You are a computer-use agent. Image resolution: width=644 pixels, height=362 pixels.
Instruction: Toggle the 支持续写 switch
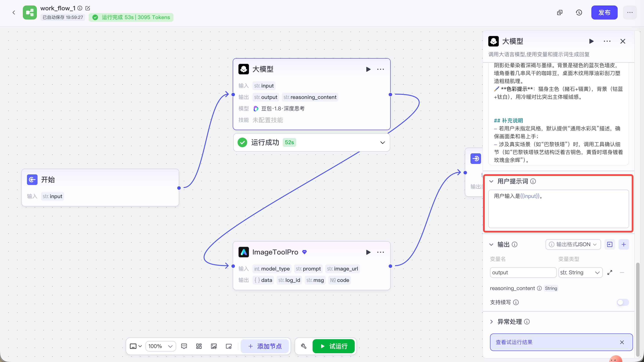(x=623, y=302)
